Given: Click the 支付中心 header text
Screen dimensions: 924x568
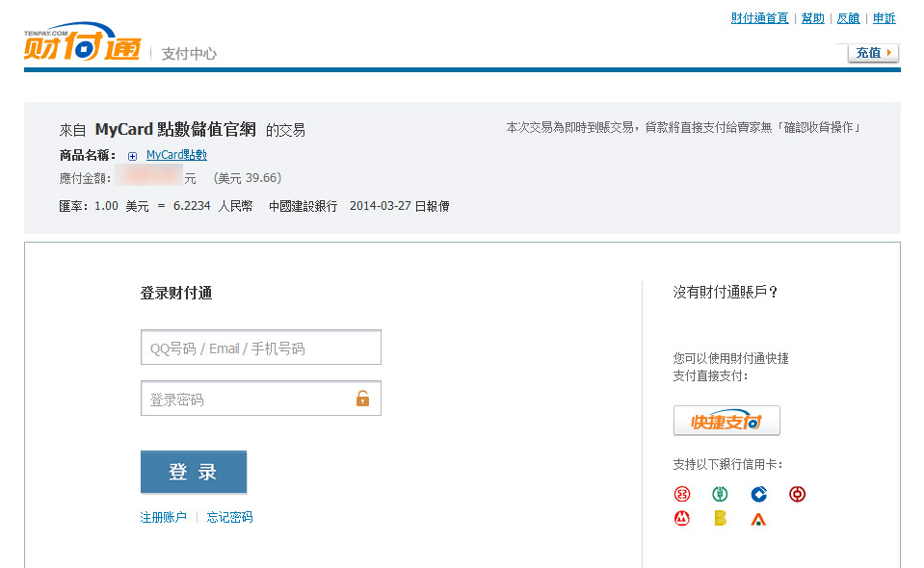Looking at the screenshot, I should click(189, 54).
